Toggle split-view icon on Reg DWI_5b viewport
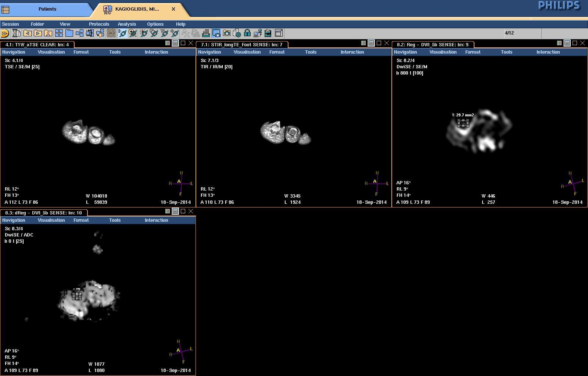Image resolution: width=588 pixels, height=376 pixels. point(559,43)
